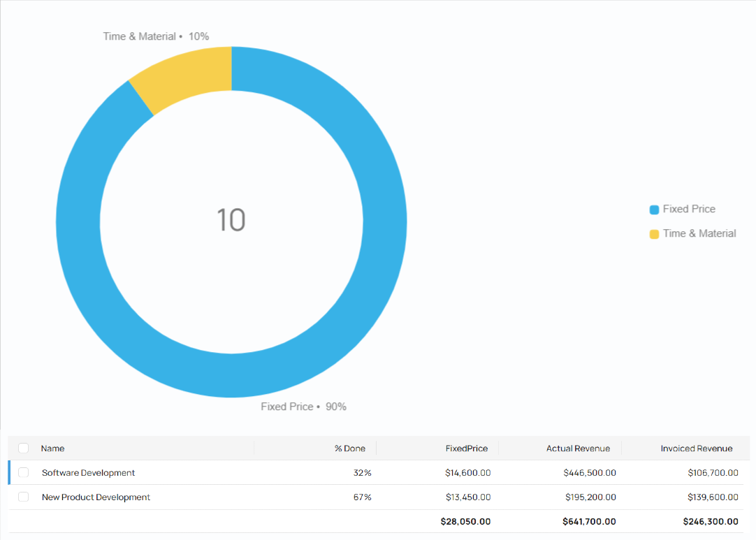Click the $446,500.00 Actual Revenue cell
756x540 pixels.
click(x=589, y=473)
